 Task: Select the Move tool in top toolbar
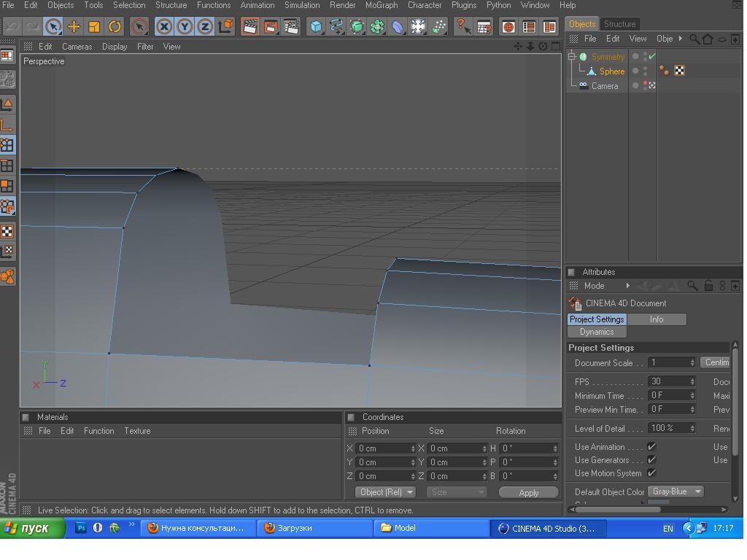tap(74, 27)
